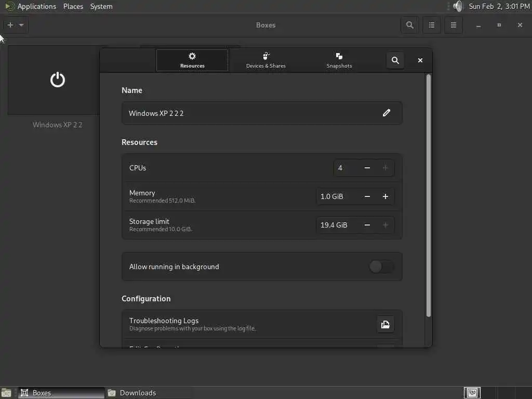This screenshot has height=399, width=532.
Task: Increase Memory with the plus button
Action: tap(385, 196)
